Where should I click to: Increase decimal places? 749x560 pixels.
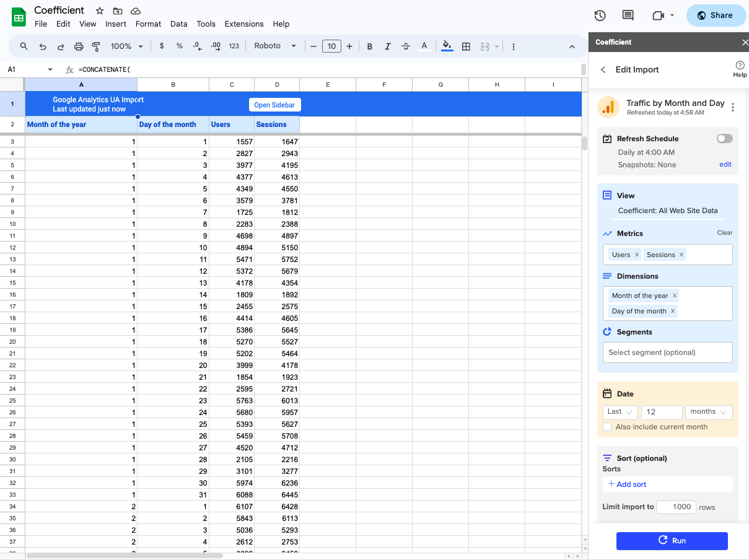(x=216, y=46)
